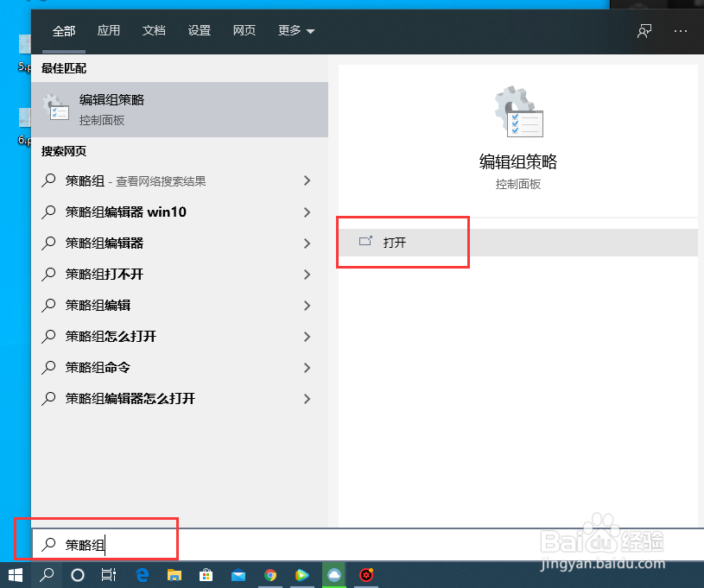
Task: Open the Microsoft Store taskbar icon
Action: [206, 575]
